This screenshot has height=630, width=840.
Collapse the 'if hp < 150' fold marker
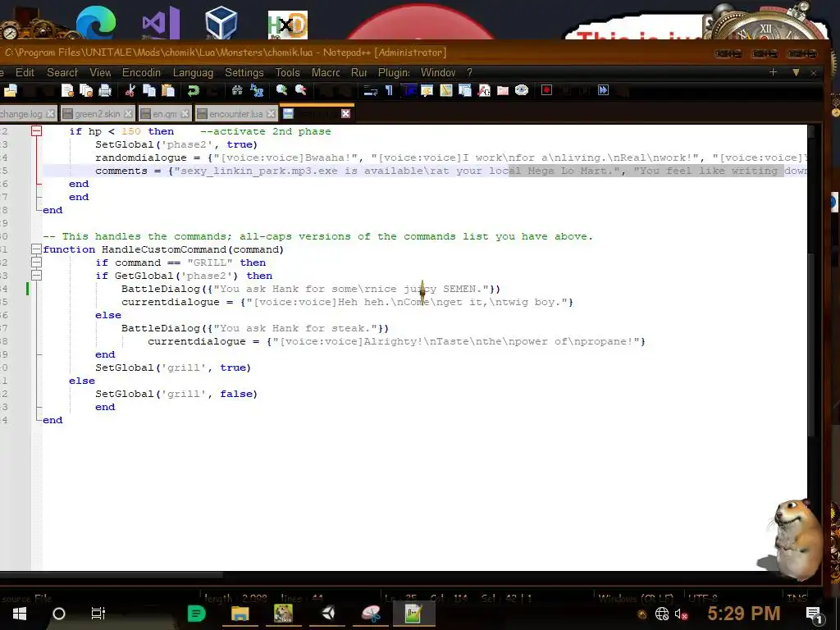point(36,131)
